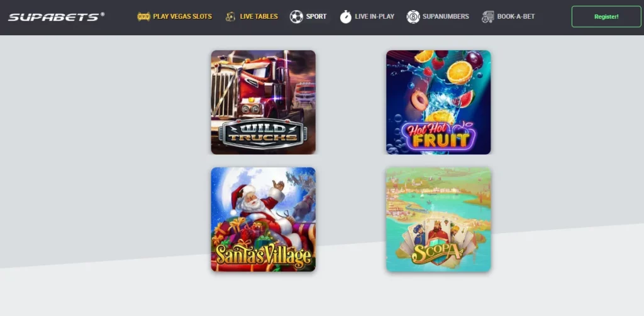644x316 pixels.
Task: Open the Scopa card game tile
Action: coord(438,219)
